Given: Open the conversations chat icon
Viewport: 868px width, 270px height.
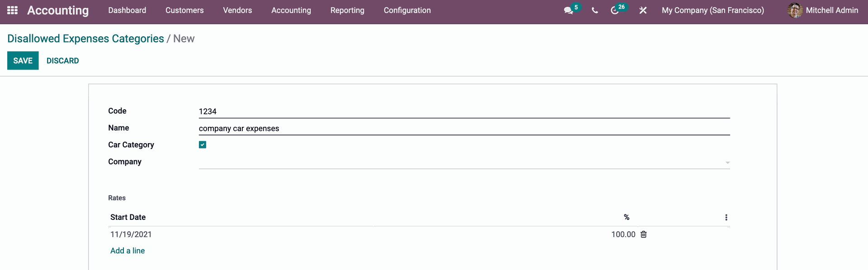Looking at the screenshot, I should pos(569,10).
